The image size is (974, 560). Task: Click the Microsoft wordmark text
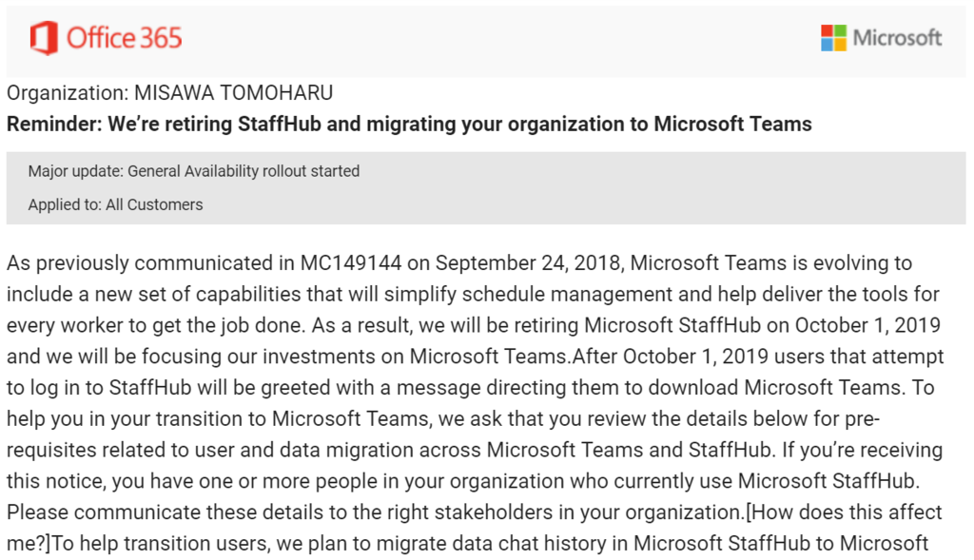(897, 38)
